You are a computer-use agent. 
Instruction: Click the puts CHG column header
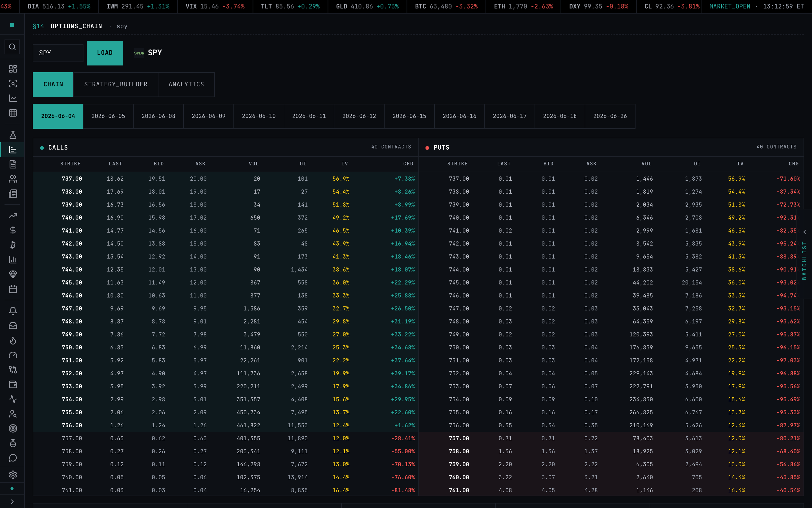point(794,164)
